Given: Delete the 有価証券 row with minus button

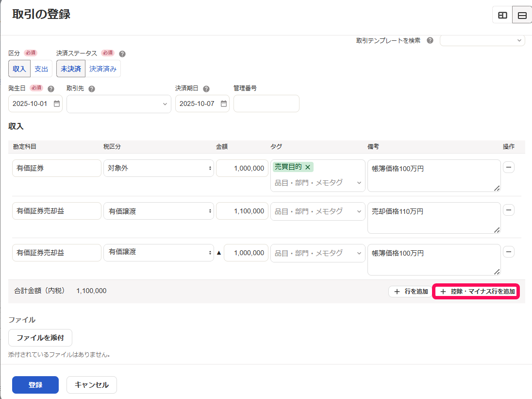Looking at the screenshot, I should click(509, 167).
